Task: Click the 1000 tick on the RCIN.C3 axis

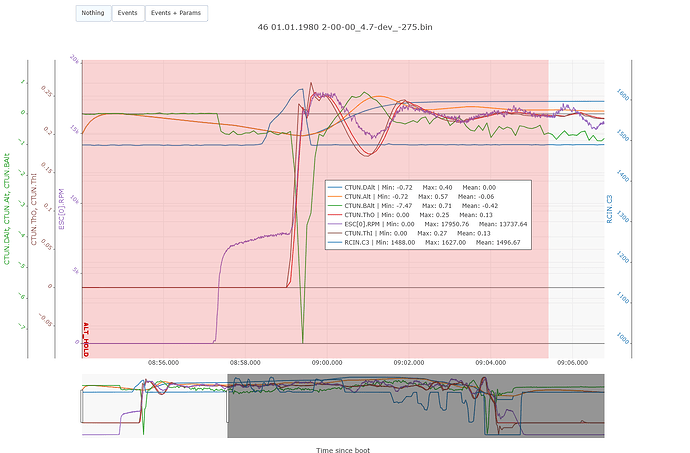Action: (x=623, y=339)
